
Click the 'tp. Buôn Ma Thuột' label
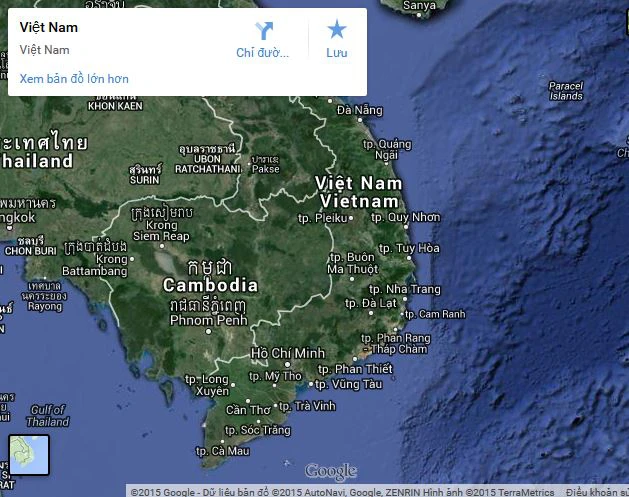[352, 263]
